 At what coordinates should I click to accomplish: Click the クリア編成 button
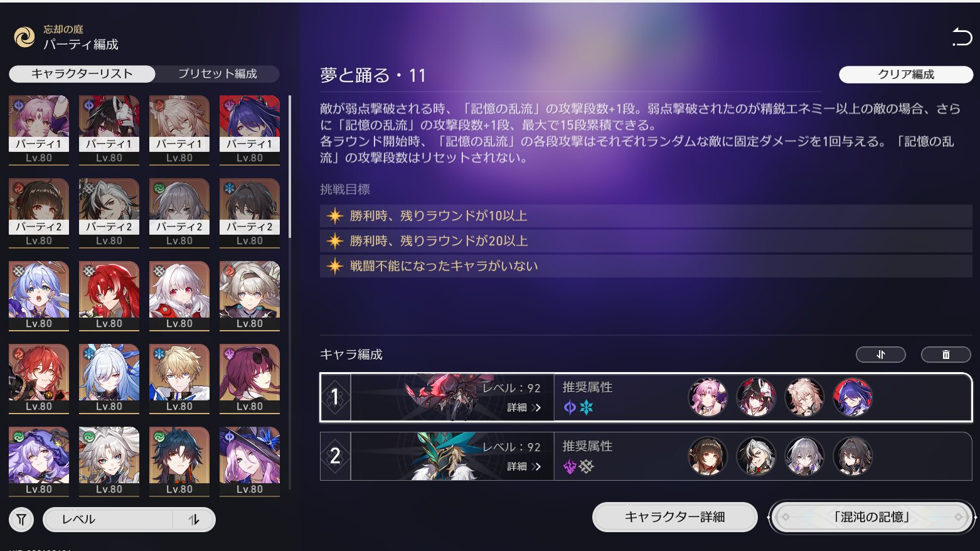point(905,75)
